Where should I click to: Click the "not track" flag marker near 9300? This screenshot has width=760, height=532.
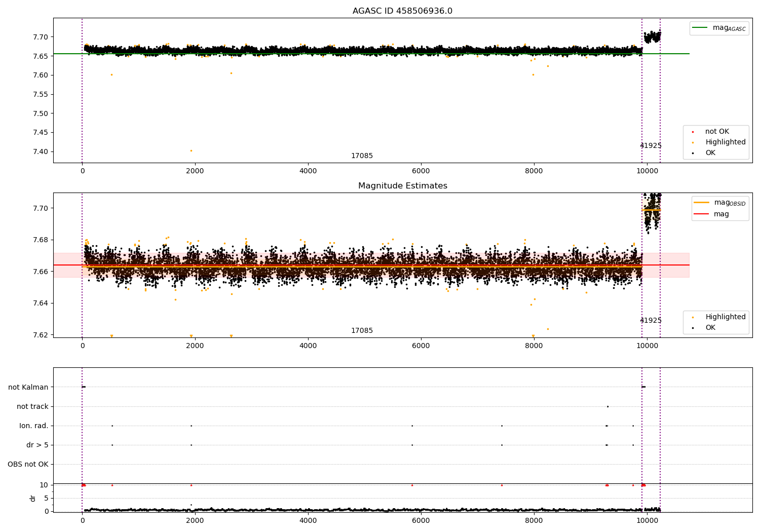607,406
